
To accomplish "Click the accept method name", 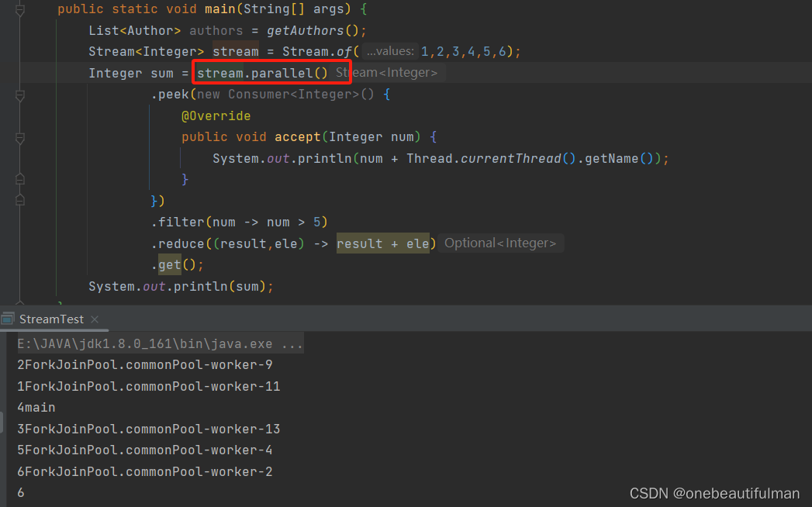I will coord(298,136).
